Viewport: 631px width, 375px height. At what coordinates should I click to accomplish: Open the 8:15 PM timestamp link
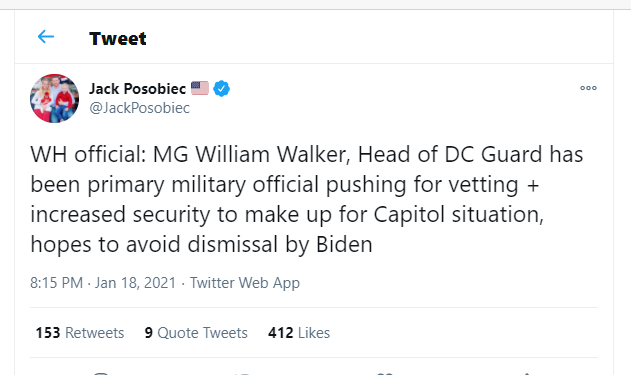tap(56, 282)
